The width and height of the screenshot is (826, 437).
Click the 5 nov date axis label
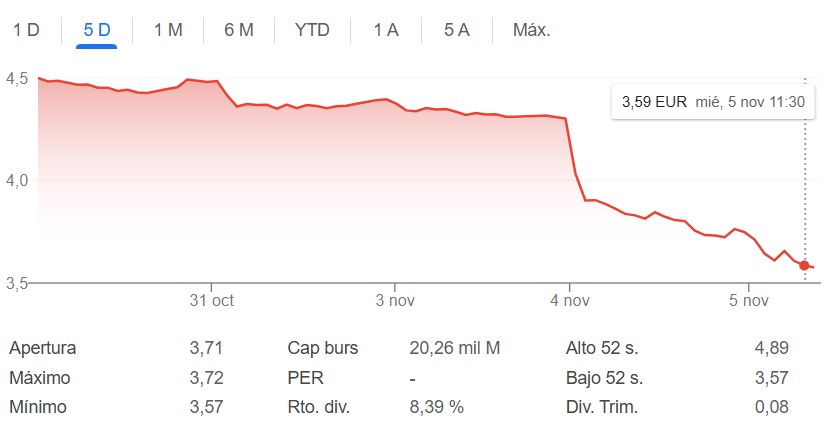click(x=747, y=300)
